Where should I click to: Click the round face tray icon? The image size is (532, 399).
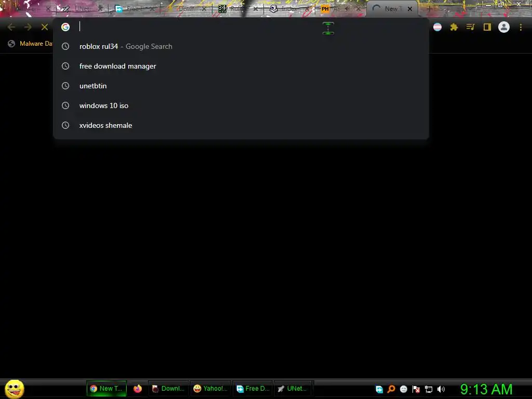(403, 389)
